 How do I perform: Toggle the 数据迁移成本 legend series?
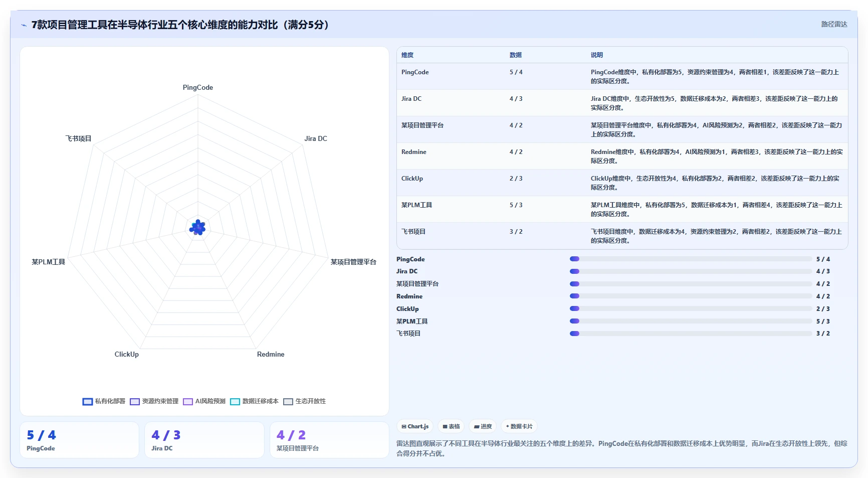pyautogui.click(x=254, y=401)
